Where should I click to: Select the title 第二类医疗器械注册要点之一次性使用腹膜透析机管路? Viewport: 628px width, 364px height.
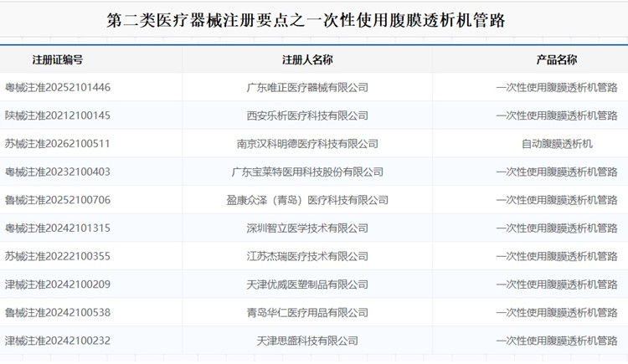point(306,20)
